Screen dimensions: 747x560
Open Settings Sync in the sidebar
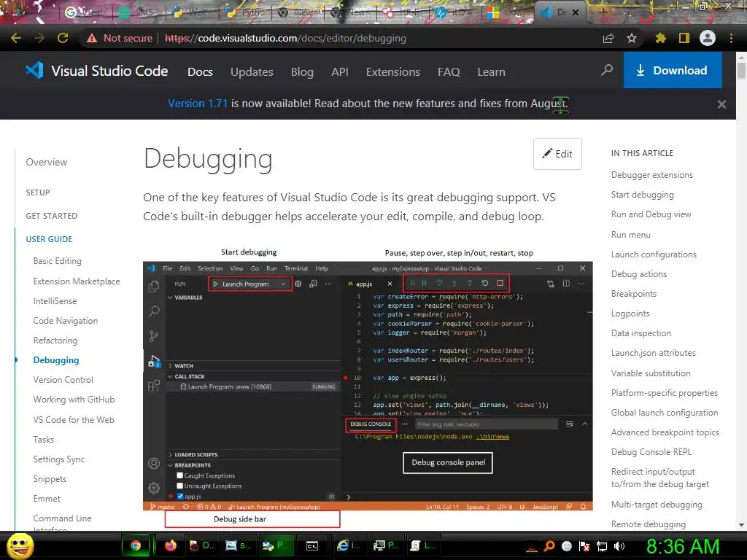[x=58, y=459]
